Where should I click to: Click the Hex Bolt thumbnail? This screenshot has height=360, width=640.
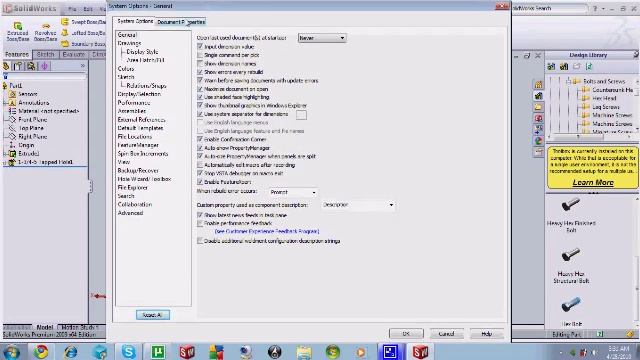click(570, 304)
